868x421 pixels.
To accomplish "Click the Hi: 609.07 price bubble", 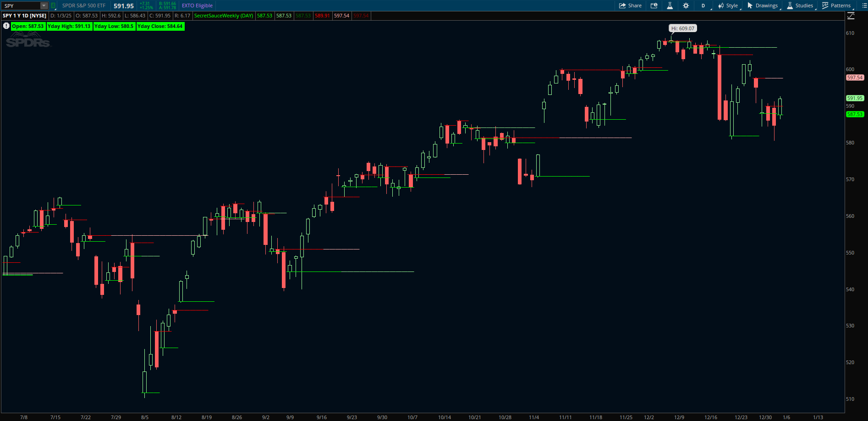I will pos(682,28).
